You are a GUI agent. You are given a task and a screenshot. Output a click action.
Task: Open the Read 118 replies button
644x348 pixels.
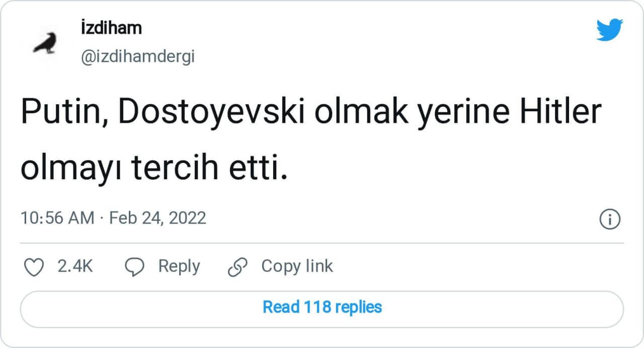click(322, 307)
